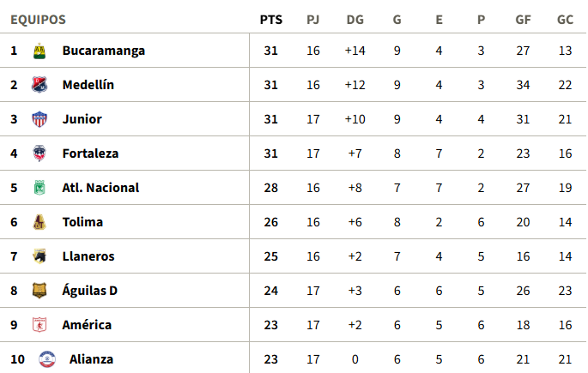The image size is (588, 373).
Task: Click the GF column header
Action: [x=523, y=20]
